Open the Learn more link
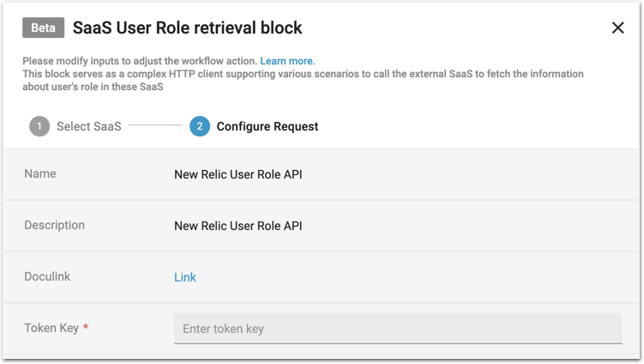Viewport: 644px width, 364px height. click(x=287, y=61)
